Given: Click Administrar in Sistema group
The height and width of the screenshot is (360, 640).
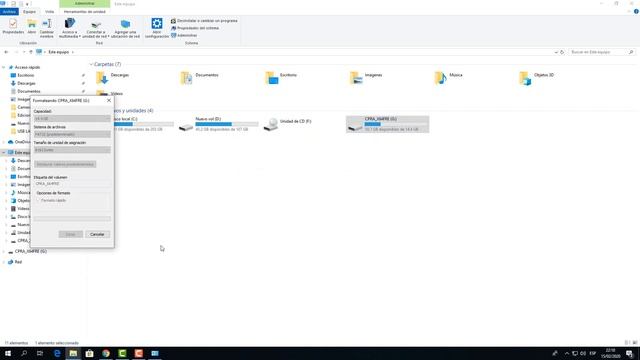Looking at the screenshot, I should pos(184,35).
